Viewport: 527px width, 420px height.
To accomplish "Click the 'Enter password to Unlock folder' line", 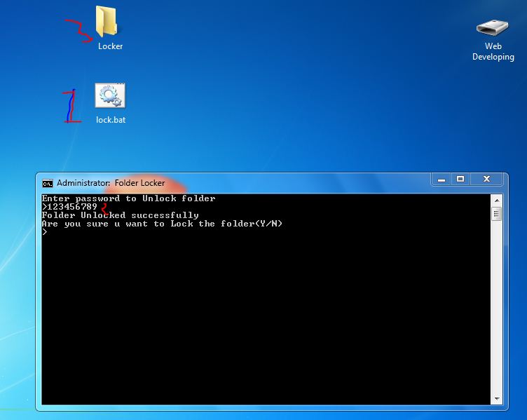I will pyautogui.click(x=129, y=198).
